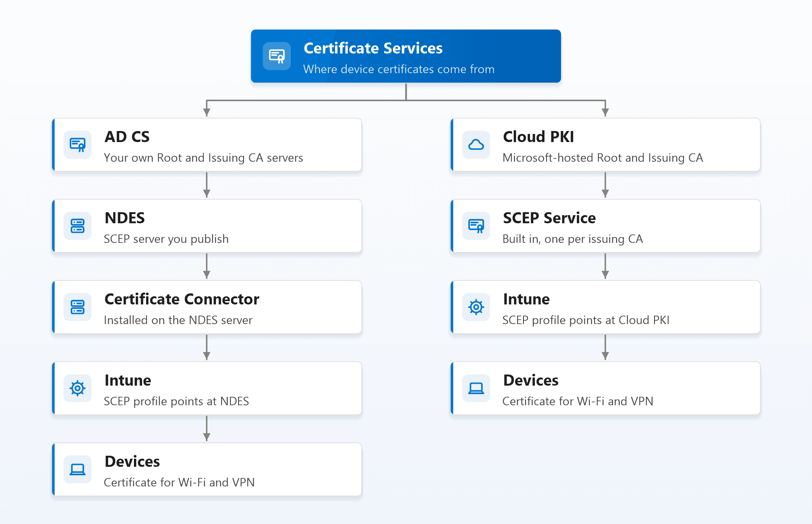This screenshot has height=524, width=812.
Task: Select Devices heading in the left column
Action: (132, 462)
